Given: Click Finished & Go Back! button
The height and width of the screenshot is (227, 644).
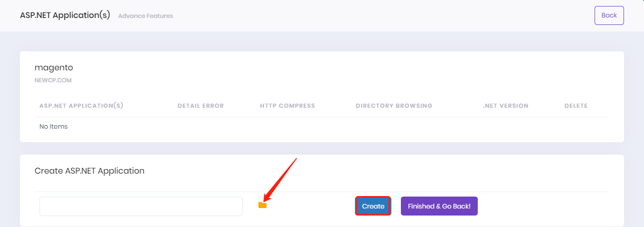Looking at the screenshot, I should coord(439,206).
